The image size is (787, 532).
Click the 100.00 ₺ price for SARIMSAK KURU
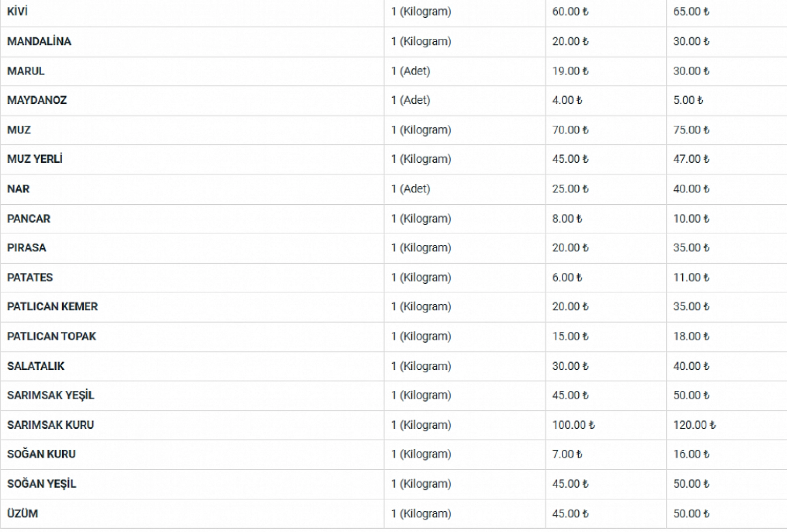point(573,425)
